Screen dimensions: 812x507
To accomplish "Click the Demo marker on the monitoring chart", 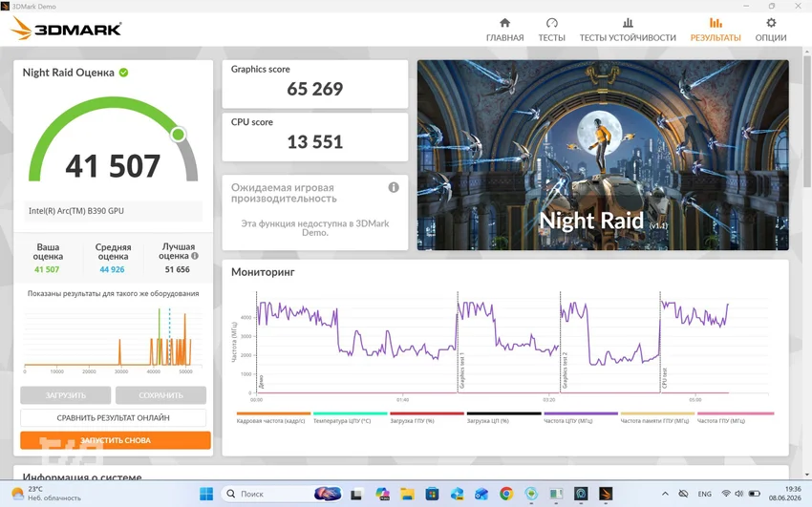I will 261,382.
